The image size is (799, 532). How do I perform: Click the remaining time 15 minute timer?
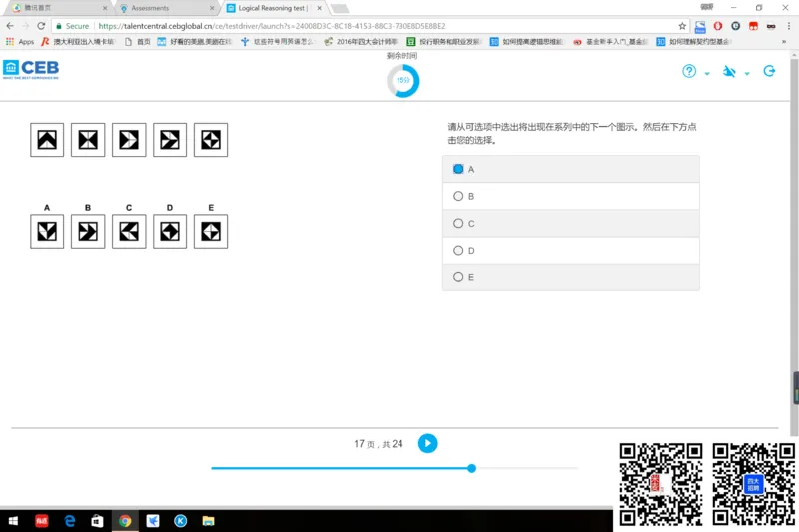pos(403,81)
